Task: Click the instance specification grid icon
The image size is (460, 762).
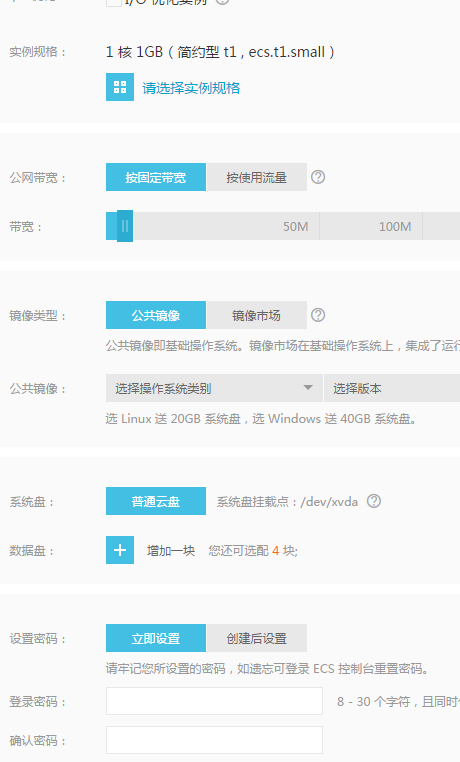Action: click(x=120, y=87)
